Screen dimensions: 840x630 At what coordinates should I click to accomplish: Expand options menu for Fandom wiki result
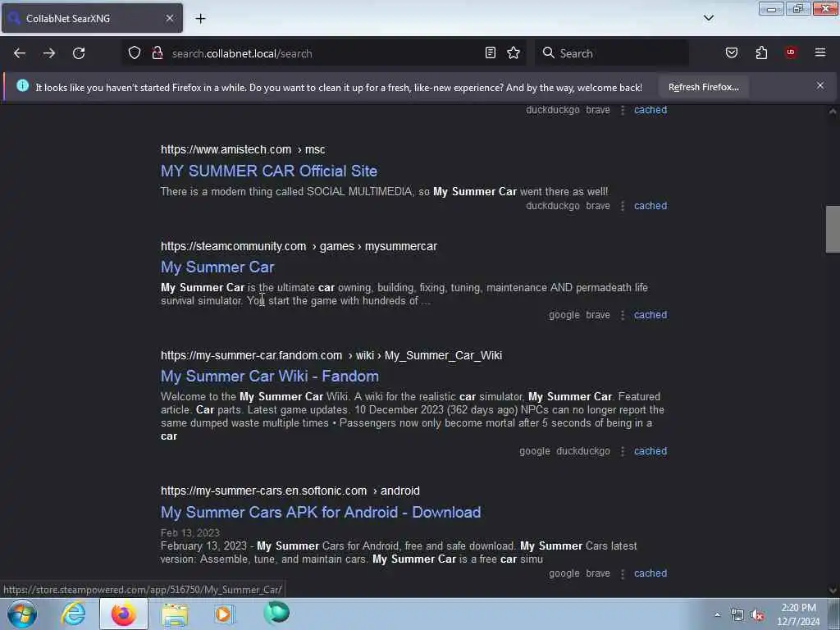pyautogui.click(x=622, y=452)
